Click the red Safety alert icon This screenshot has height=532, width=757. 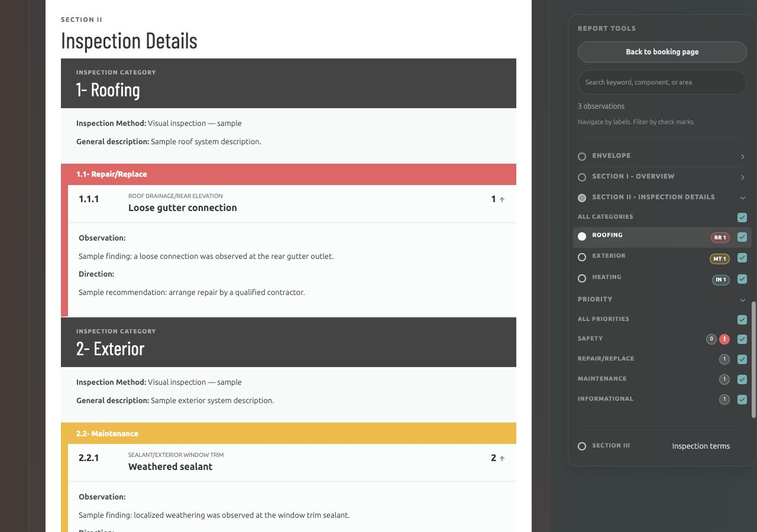(x=724, y=339)
